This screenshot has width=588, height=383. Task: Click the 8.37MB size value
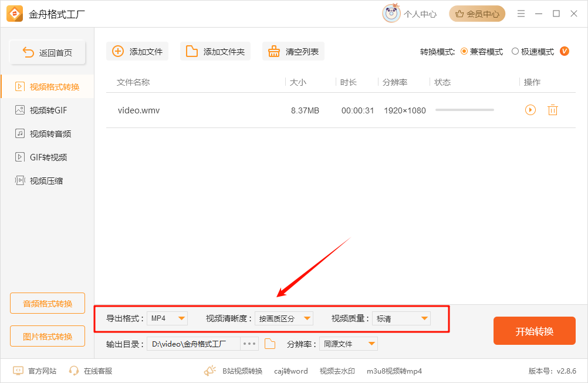(x=305, y=110)
